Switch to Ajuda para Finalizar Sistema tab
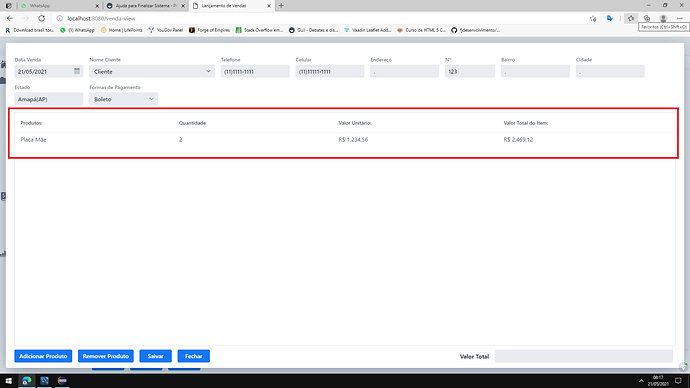 click(x=146, y=6)
